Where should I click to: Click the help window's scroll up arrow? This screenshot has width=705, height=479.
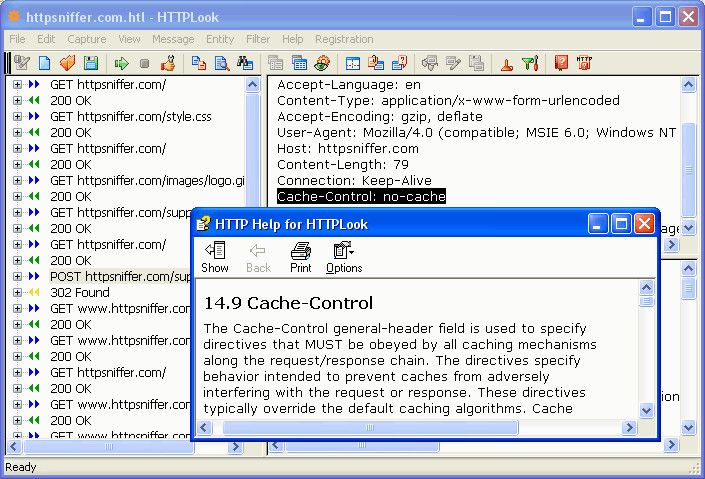point(646,287)
